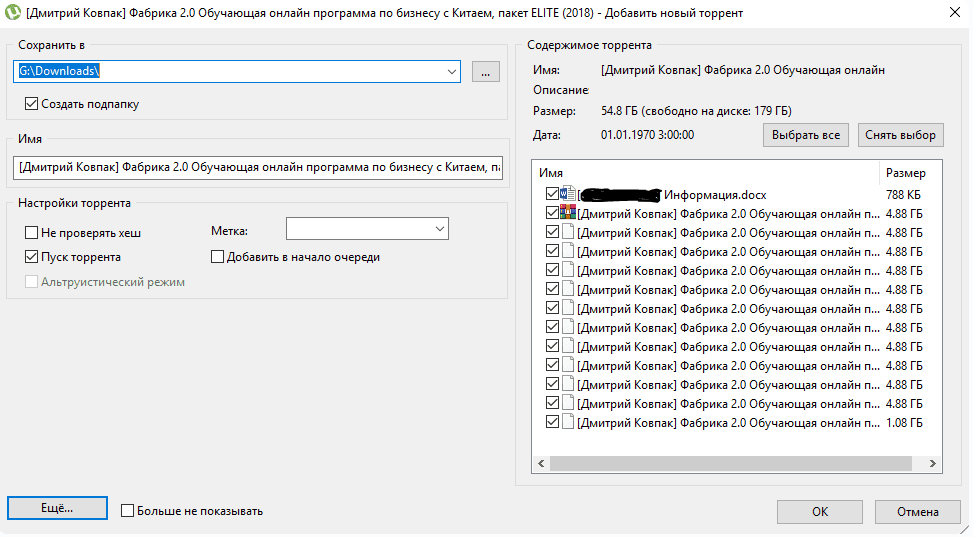973x537 pixels.
Task: Click the Снять выбор button
Action: click(900, 135)
